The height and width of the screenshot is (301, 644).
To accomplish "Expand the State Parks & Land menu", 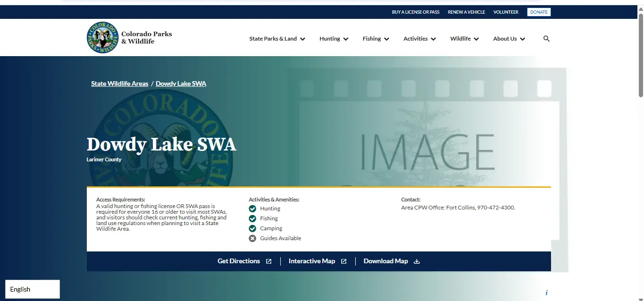I will click(277, 39).
